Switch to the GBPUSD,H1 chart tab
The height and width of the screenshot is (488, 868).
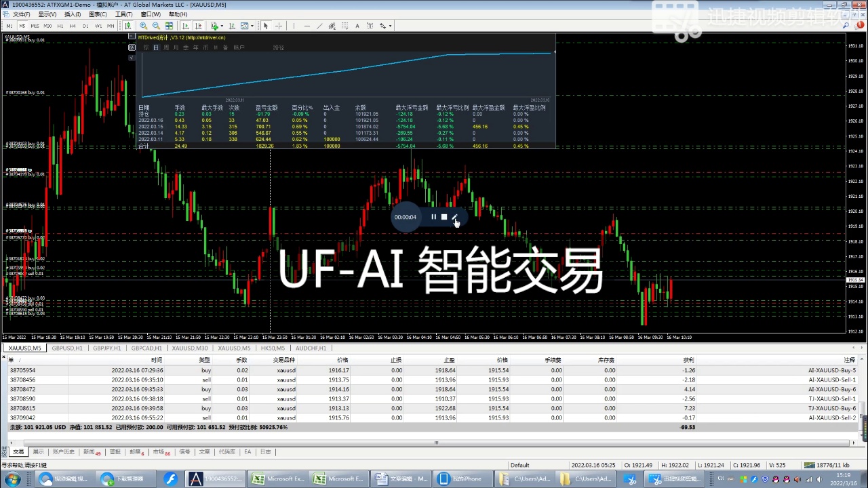click(67, 348)
